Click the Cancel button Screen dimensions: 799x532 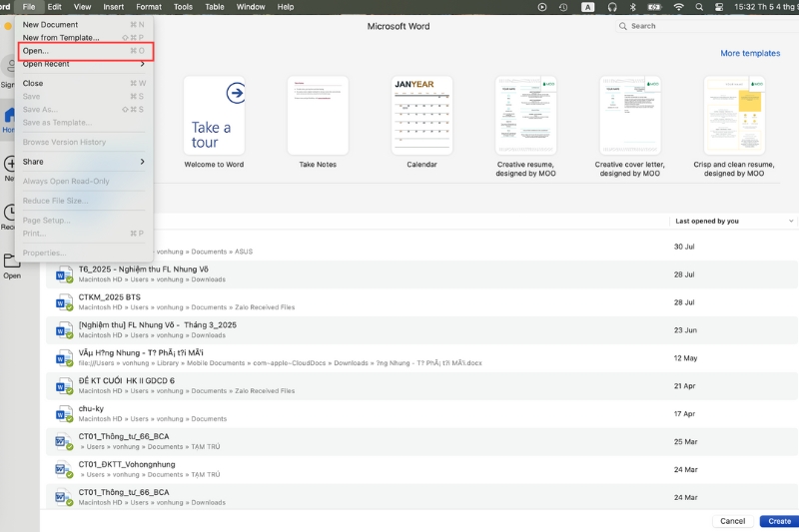click(x=732, y=521)
